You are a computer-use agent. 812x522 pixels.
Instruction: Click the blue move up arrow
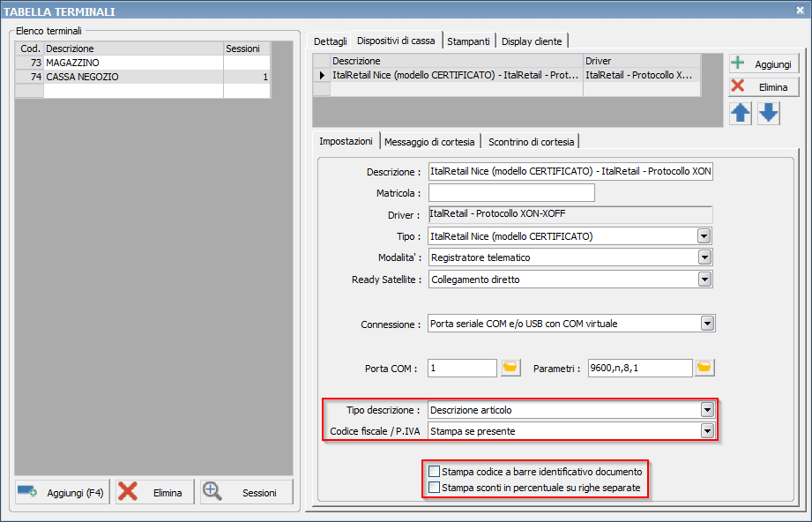pyautogui.click(x=741, y=114)
